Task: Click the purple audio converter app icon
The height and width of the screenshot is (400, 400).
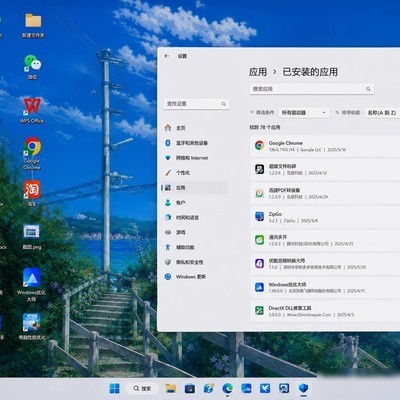Action: point(259,264)
